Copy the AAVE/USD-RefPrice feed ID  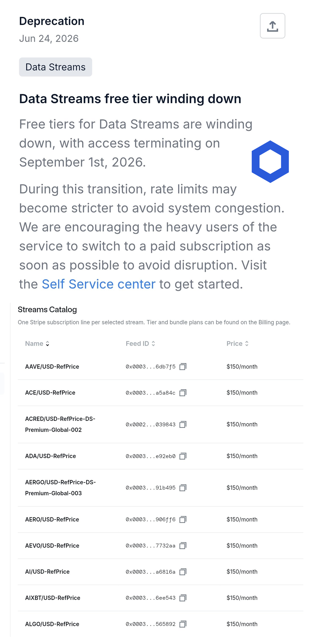(x=183, y=366)
